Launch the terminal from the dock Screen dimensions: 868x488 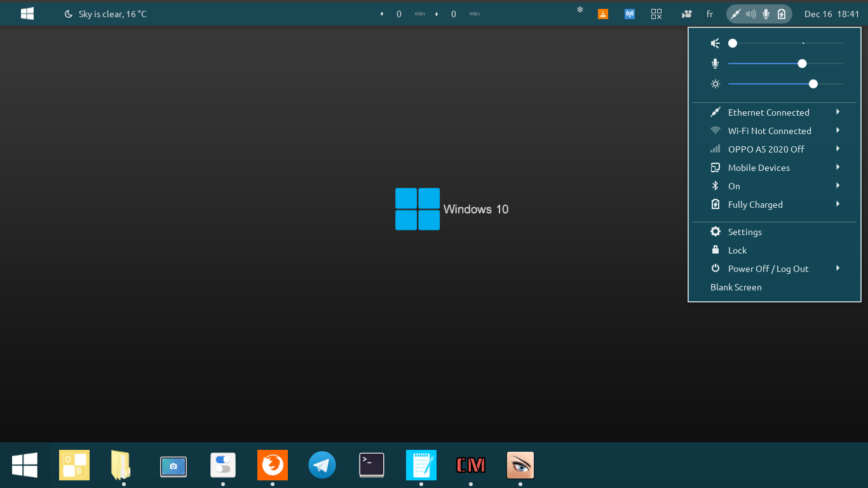(x=372, y=464)
